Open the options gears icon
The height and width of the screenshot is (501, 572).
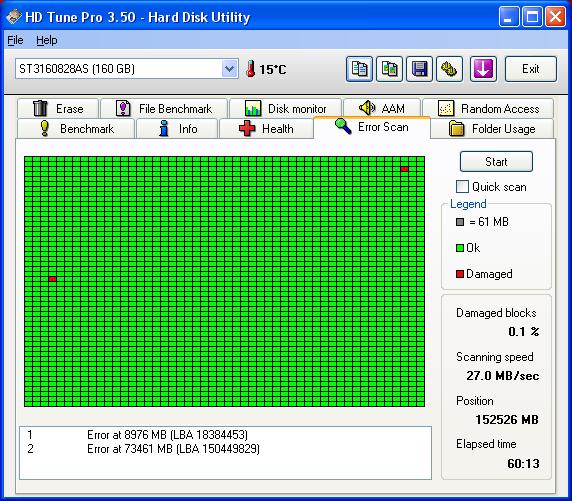pos(449,69)
